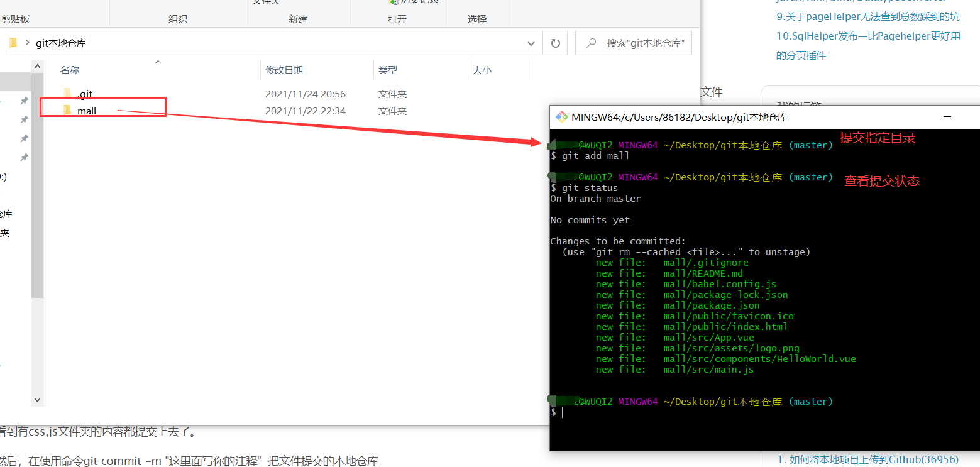Click the 选择 ribbon group label
This screenshot has width=980, height=467.
pyautogui.click(x=477, y=19)
